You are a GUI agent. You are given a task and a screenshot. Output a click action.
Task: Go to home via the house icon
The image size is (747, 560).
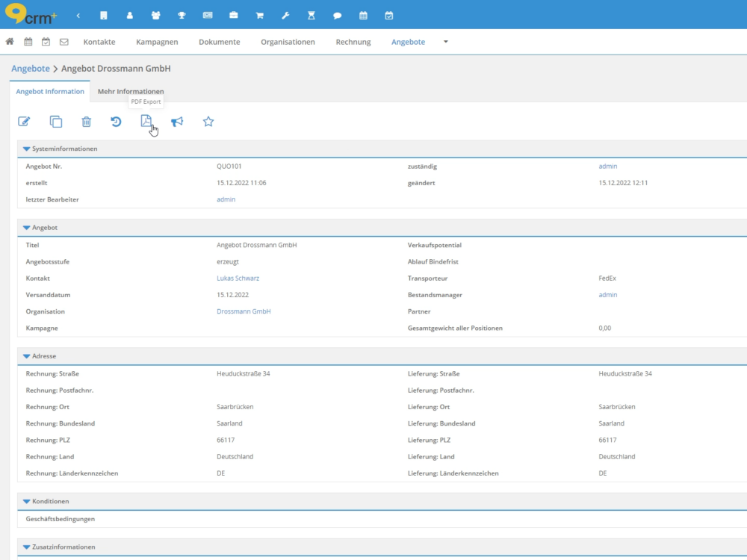(10, 42)
